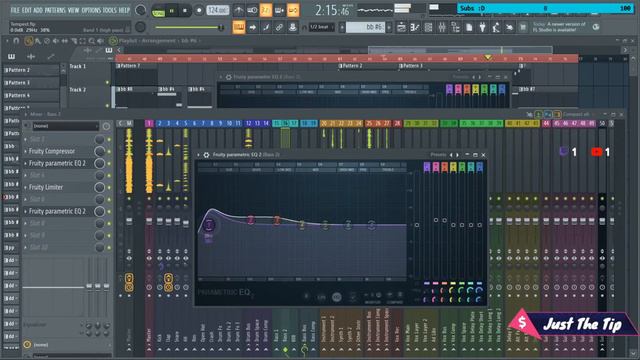Select Pattern 2 in the picker
Image resolution: width=640 pixels, height=360 pixels.
click(31, 70)
